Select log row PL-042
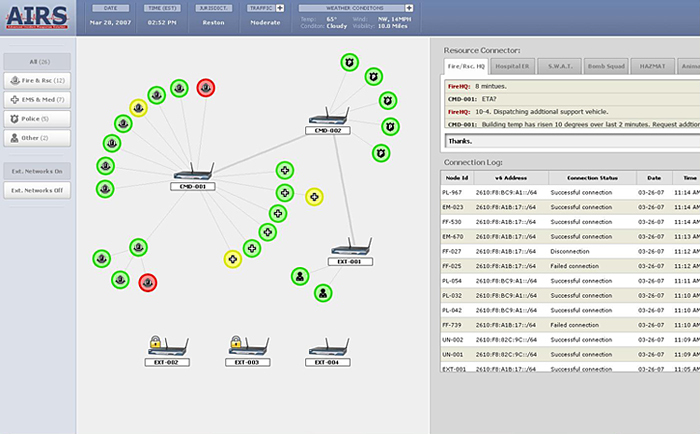The height and width of the screenshot is (434, 700). (x=570, y=310)
